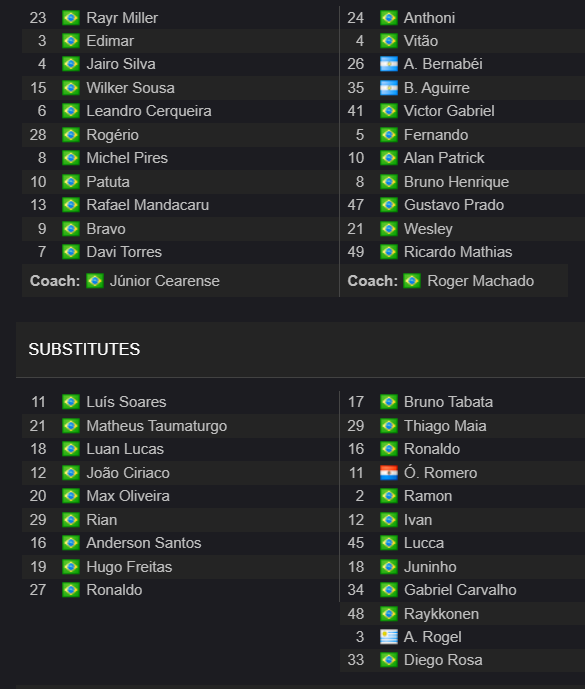Click Brazil flag beside coach Júnior Cearense
Screen dimensions: 585x689
[x=95, y=281]
